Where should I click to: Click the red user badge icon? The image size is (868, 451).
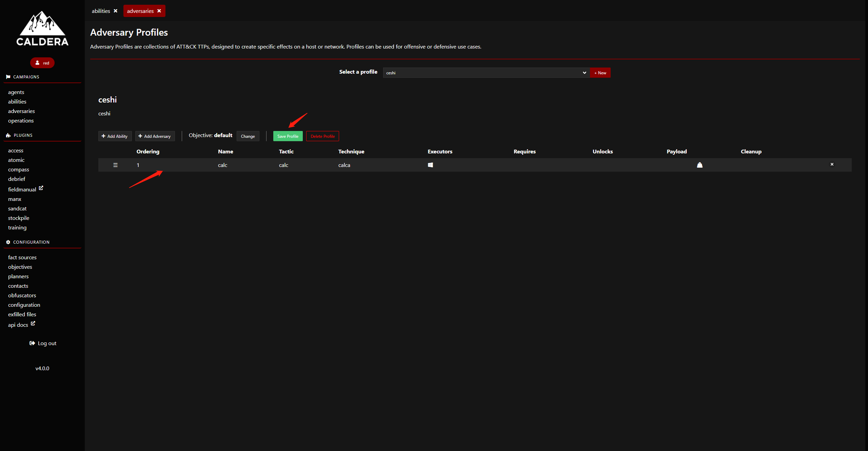click(x=37, y=63)
